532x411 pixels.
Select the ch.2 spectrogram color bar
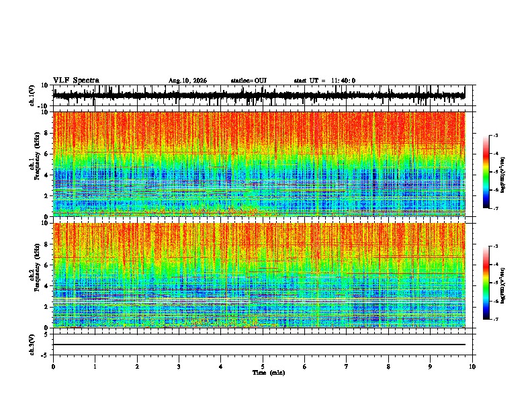486,283
